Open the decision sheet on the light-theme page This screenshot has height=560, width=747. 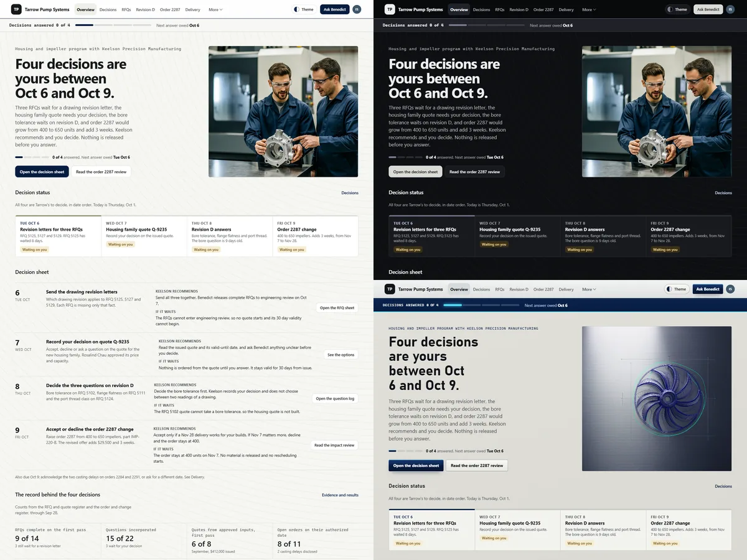click(42, 172)
